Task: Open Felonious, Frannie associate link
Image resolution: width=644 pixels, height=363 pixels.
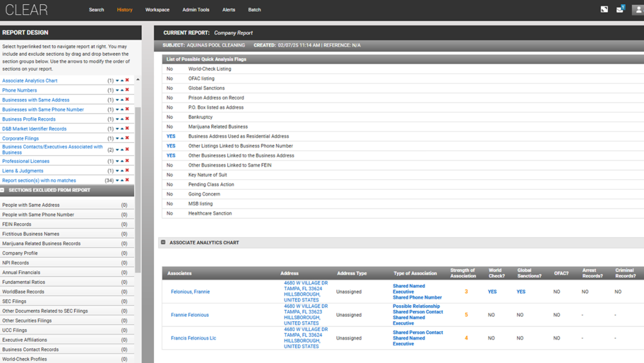Action: pos(190,292)
